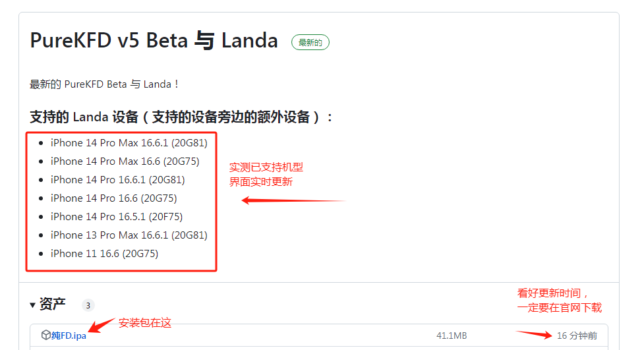Click the package icon beside 纯FD.ipa
This screenshot has width=644, height=350.
(45, 335)
